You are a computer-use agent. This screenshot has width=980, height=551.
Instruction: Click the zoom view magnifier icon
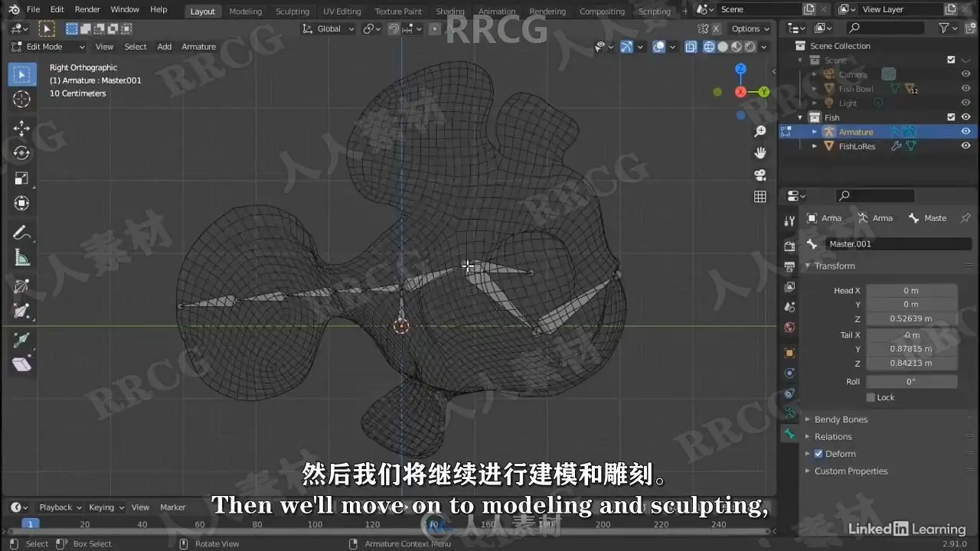(760, 132)
